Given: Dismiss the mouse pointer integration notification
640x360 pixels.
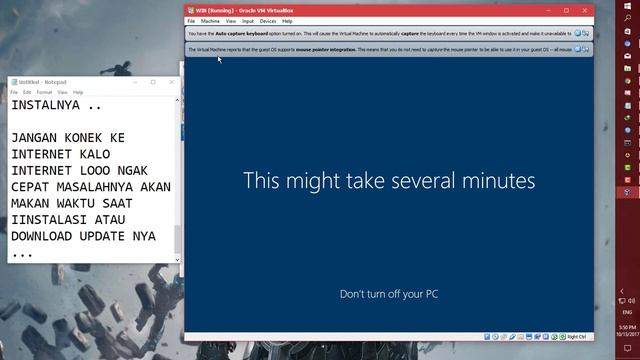Looking at the screenshot, I should [578, 49].
